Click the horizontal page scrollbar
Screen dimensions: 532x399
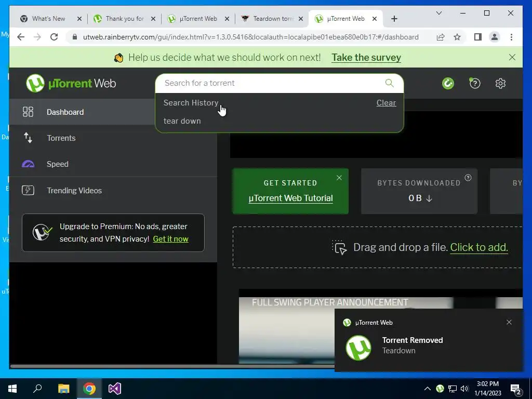tap(172, 366)
